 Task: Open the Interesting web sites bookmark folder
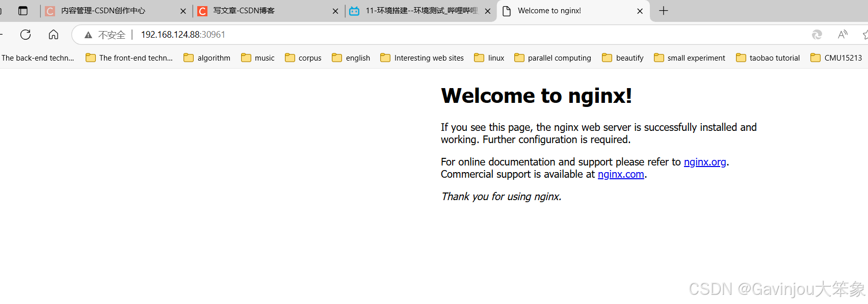[422, 58]
